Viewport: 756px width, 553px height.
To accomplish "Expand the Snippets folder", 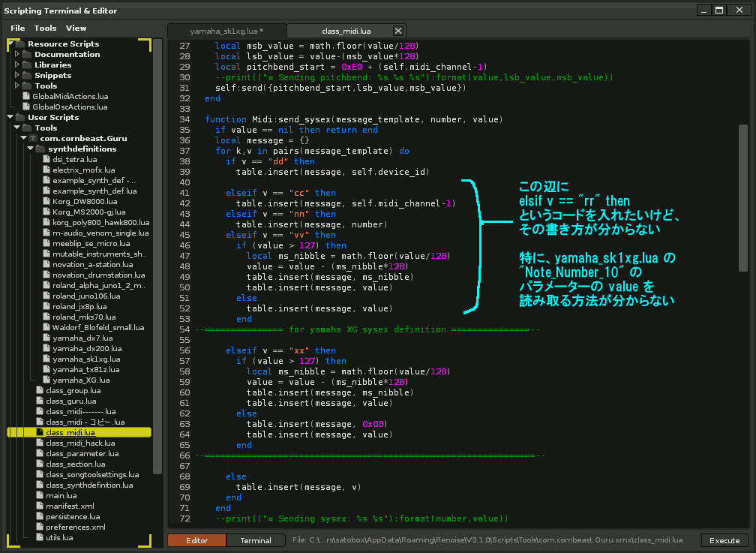I will click(x=17, y=75).
